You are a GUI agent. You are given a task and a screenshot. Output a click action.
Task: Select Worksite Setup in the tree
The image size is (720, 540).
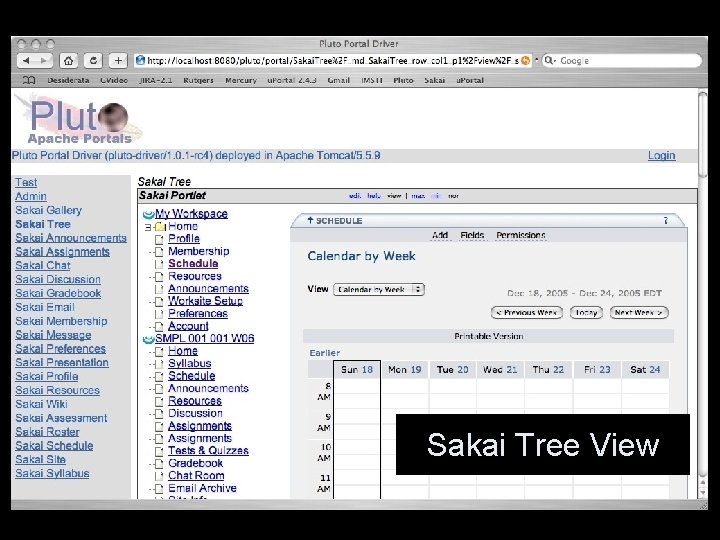coord(205,301)
